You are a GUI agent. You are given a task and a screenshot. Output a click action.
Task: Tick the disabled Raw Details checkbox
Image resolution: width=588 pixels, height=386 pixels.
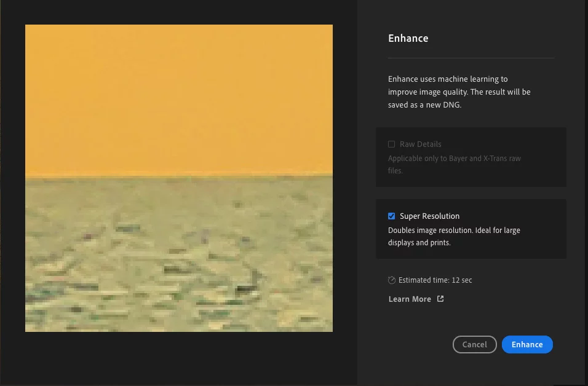[392, 144]
